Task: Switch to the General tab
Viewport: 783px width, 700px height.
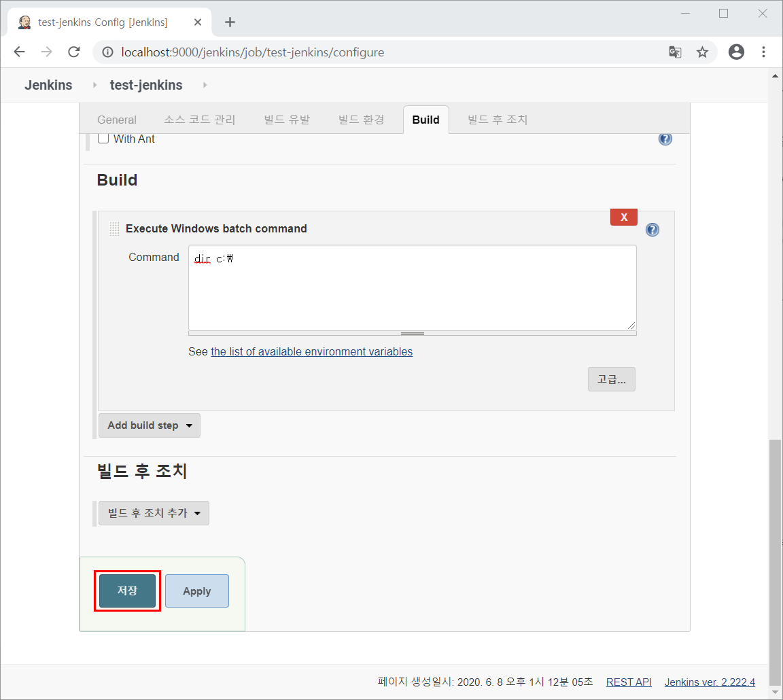Action: 117,120
